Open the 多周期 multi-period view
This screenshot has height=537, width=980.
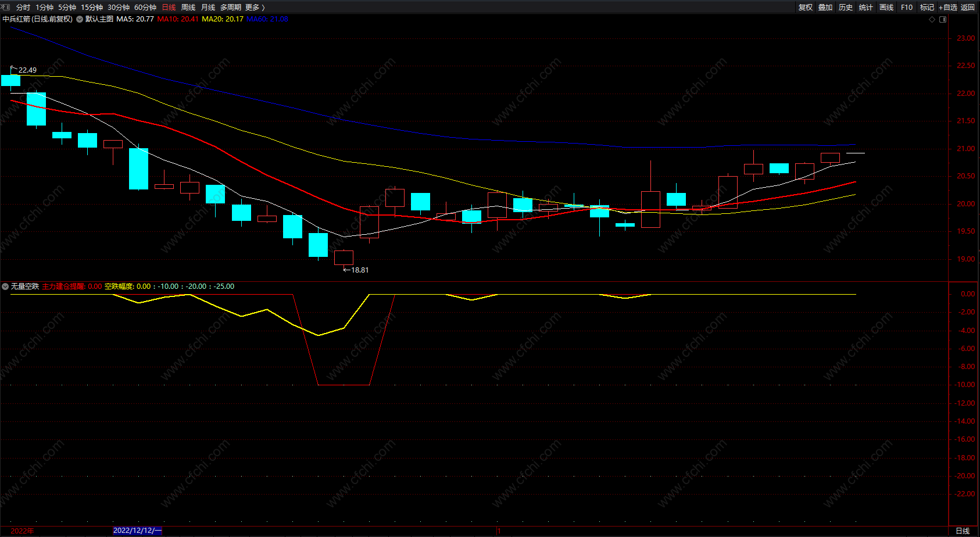tap(231, 8)
